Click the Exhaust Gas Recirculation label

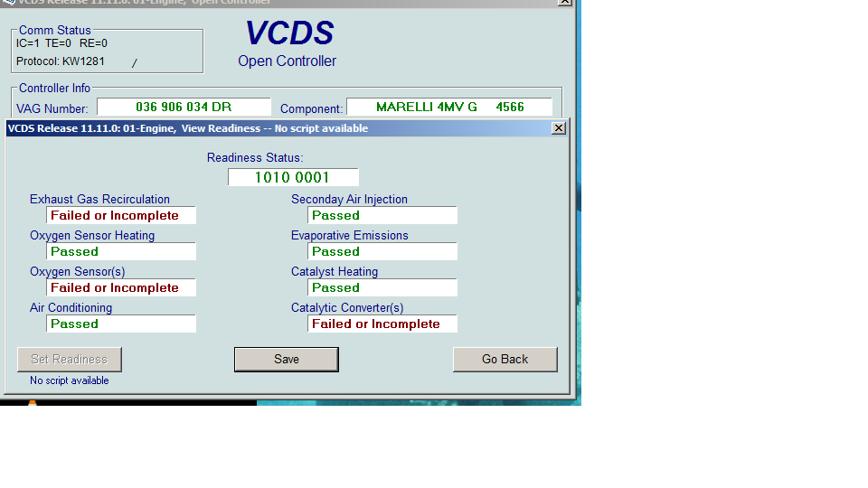tap(99, 199)
